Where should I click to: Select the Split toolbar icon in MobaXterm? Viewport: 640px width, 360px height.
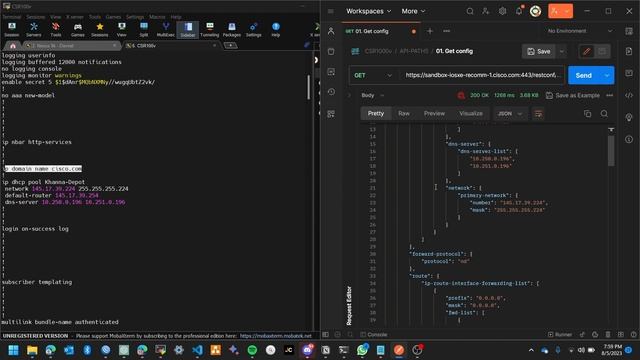pos(144,30)
